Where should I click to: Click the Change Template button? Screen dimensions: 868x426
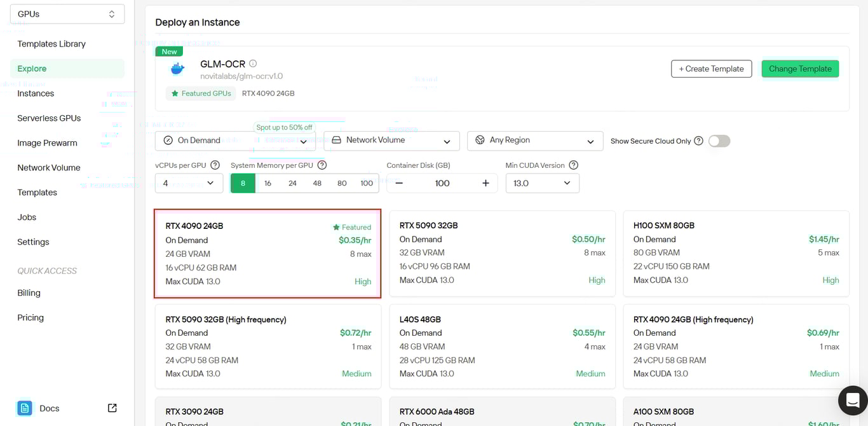tap(800, 69)
